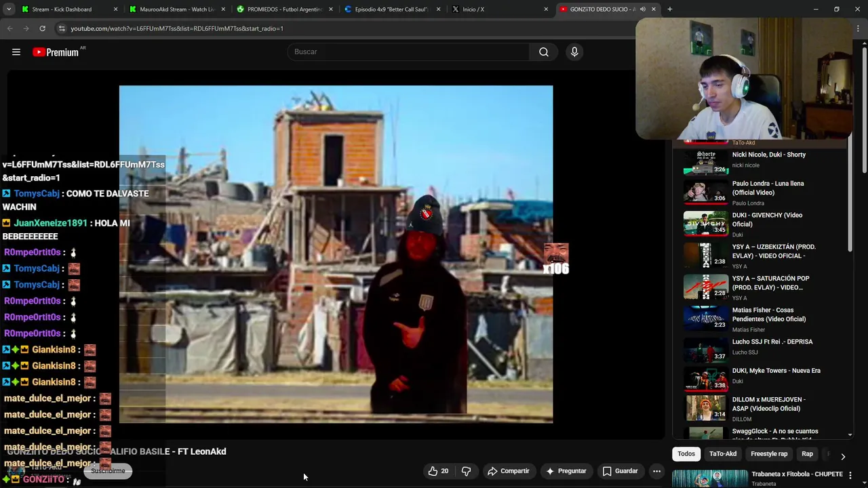Click the video player area
The width and height of the screenshot is (868, 488).
coord(336,254)
